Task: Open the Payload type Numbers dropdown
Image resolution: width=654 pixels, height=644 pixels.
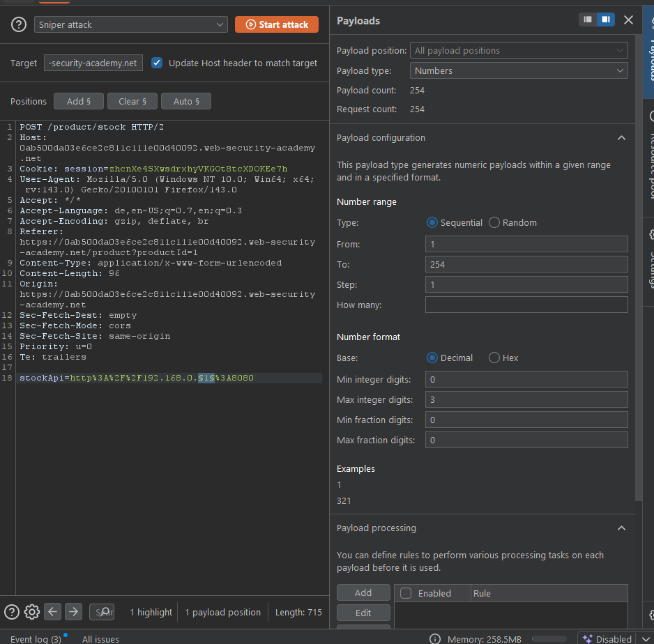Action: click(x=519, y=70)
